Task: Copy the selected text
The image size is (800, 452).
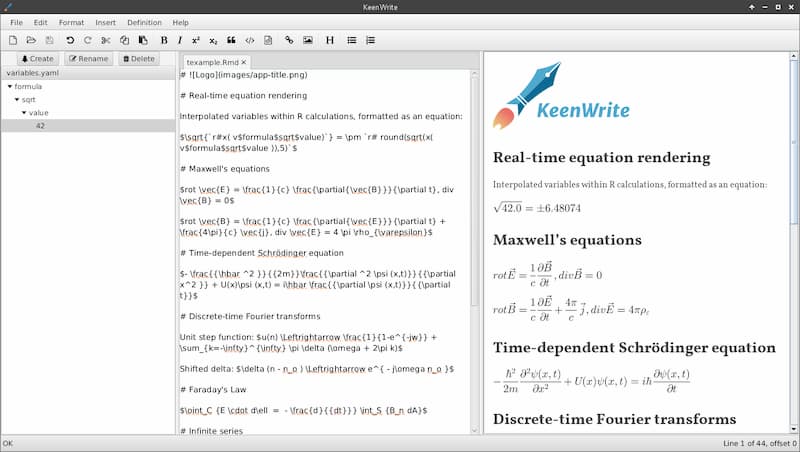Action: click(x=124, y=40)
